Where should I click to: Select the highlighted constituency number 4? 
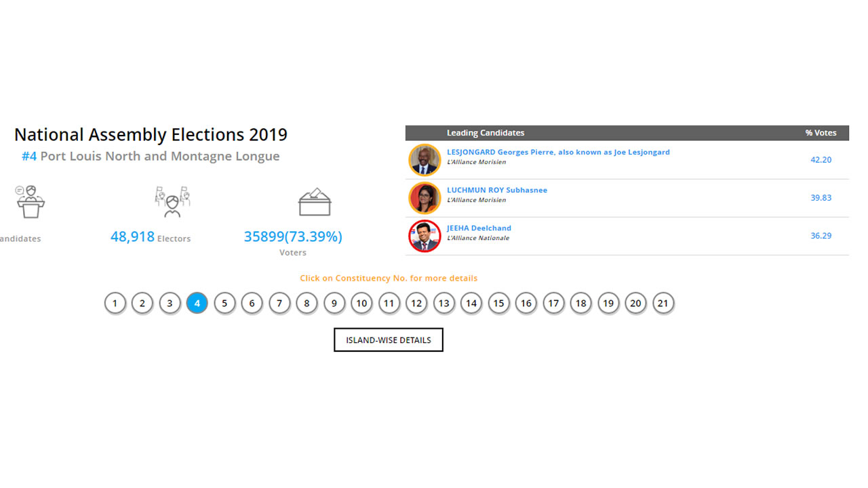click(x=197, y=303)
